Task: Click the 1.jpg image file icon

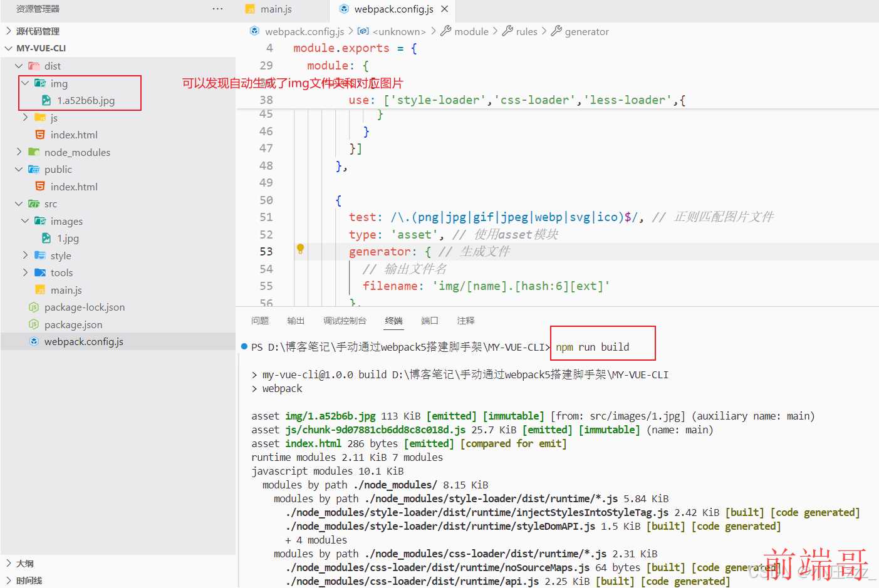Action: pos(46,238)
